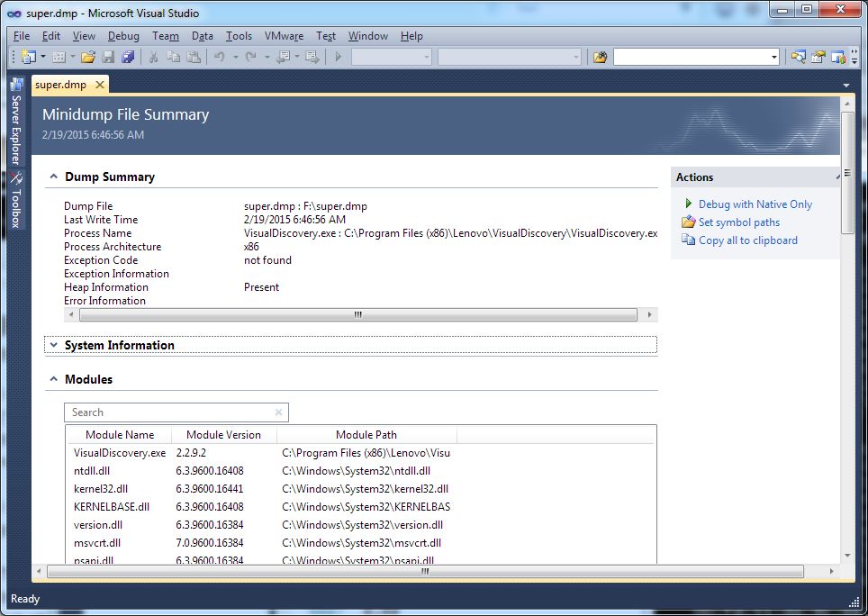Open the Tools menu
The width and height of the screenshot is (868, 616).
(x=239, y=36)
